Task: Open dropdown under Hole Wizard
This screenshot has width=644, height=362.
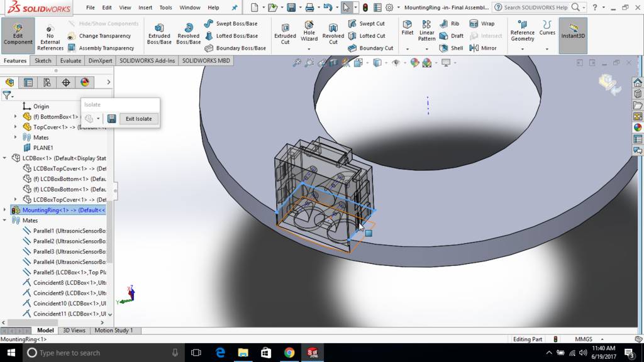Action: [309, 49]
